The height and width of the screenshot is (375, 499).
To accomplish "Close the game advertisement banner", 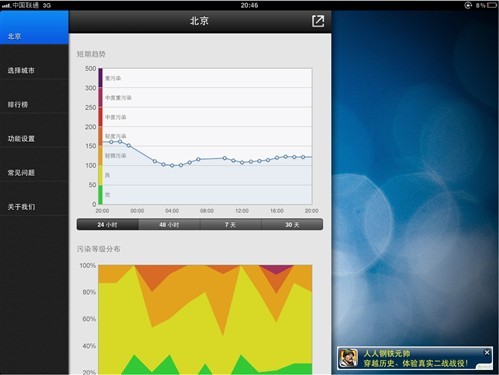I will (x=487, y=352).
